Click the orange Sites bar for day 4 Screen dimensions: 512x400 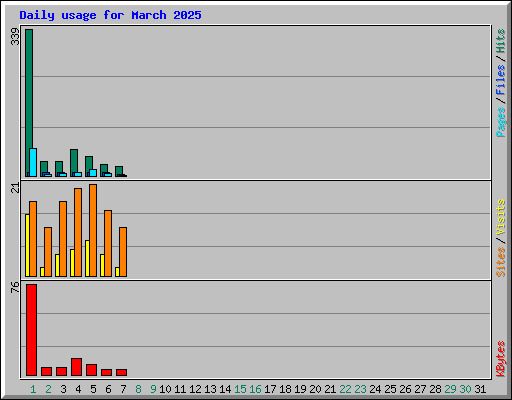click(x=78, y=232)
